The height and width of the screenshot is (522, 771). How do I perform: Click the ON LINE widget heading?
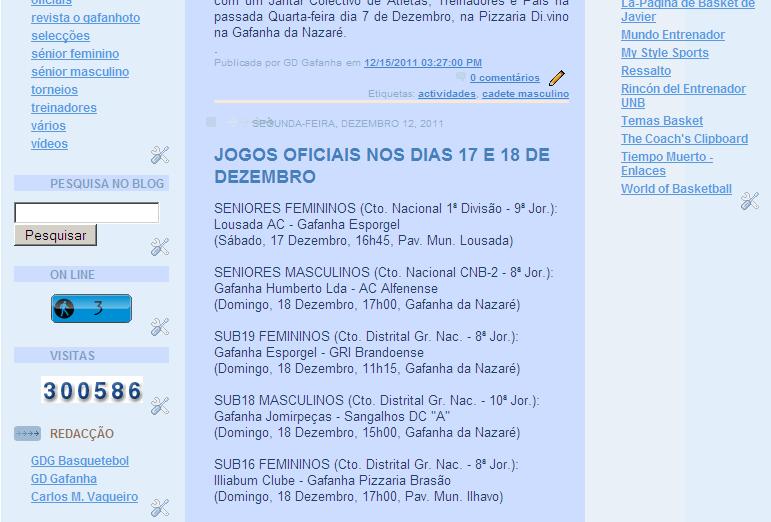coord(72,275)
